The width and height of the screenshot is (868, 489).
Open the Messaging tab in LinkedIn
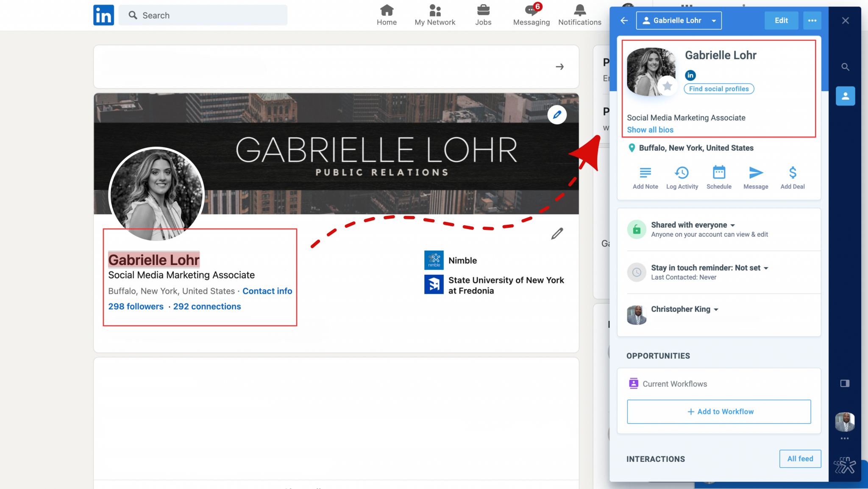(531, 15)
